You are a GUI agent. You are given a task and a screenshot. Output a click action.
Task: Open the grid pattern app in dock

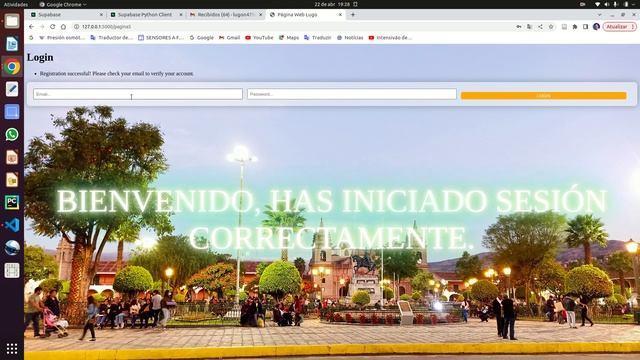coord(12,270)
